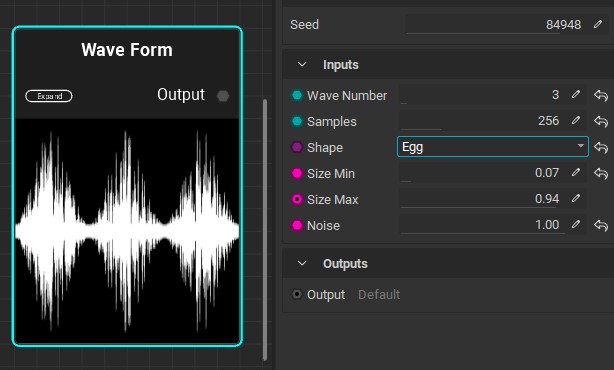
Task: Click the Noise input port dot
Action: coord(297,225)
